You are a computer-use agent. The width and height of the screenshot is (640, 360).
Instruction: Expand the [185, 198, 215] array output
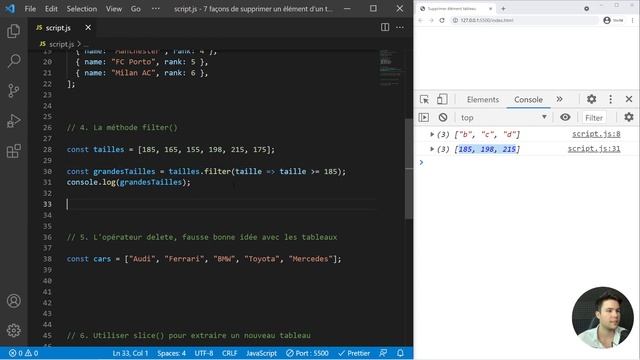[432, 149]
